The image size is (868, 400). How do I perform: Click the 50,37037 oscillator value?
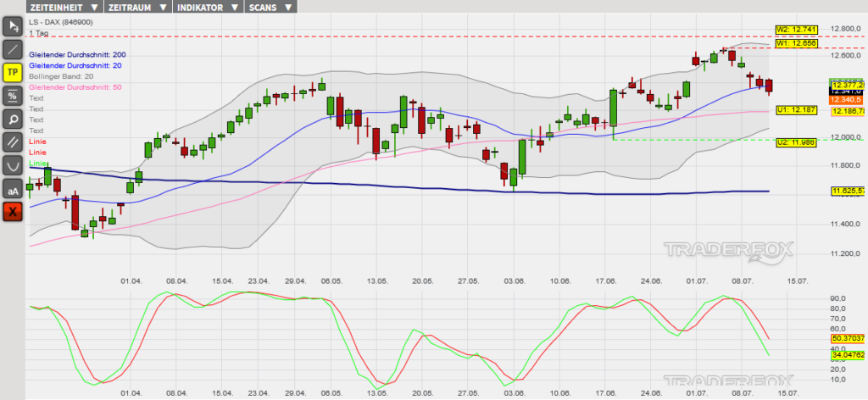pyautogui.click(x=848, y=338)
